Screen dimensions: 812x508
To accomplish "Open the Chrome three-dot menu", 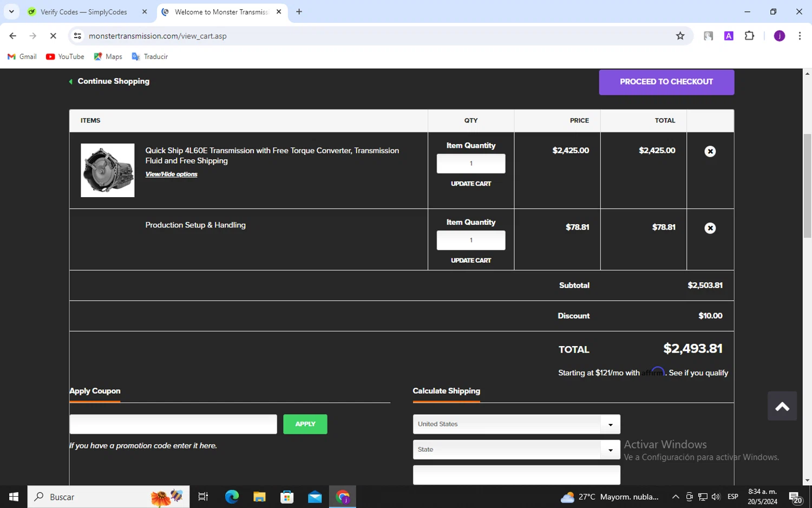I will [x=800, y=36].
